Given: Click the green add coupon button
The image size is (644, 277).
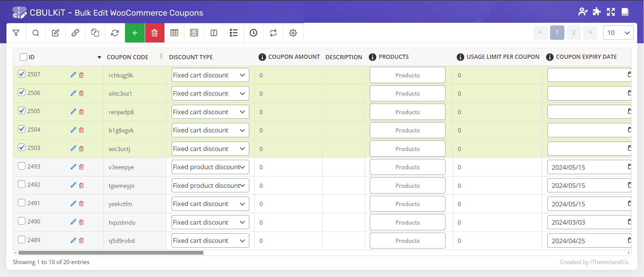Looking at the screenshot, I should pyautogui.click(x=134, y=33).
